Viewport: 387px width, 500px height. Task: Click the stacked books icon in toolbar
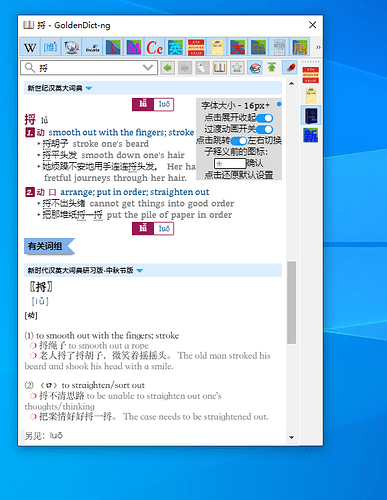pyautogui.click(x=255, y=68)
